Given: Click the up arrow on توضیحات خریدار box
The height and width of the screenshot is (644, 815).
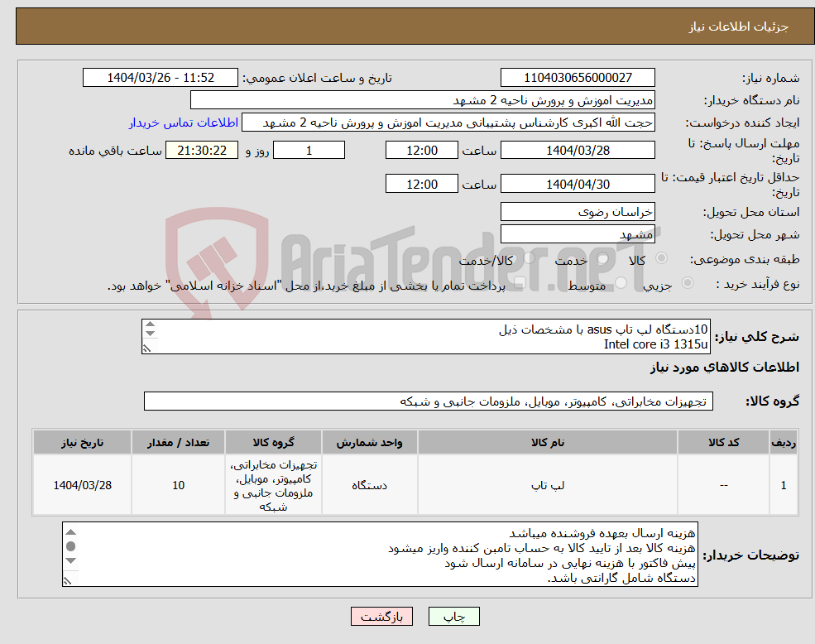Looking at the screenshot, I should 70,531.
